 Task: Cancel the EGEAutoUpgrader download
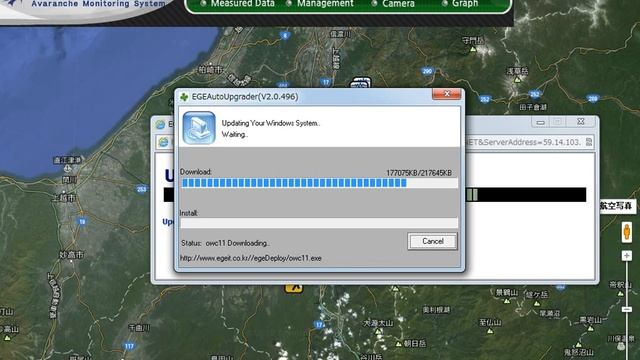pyautogui.click(x=432, y=241)
